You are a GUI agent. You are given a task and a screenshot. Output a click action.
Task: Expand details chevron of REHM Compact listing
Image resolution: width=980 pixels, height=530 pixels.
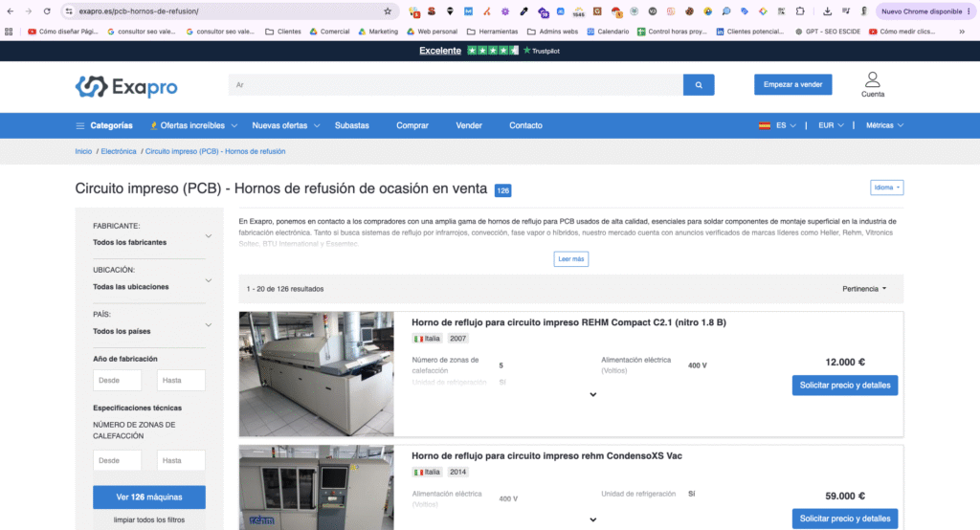point(593,395)
